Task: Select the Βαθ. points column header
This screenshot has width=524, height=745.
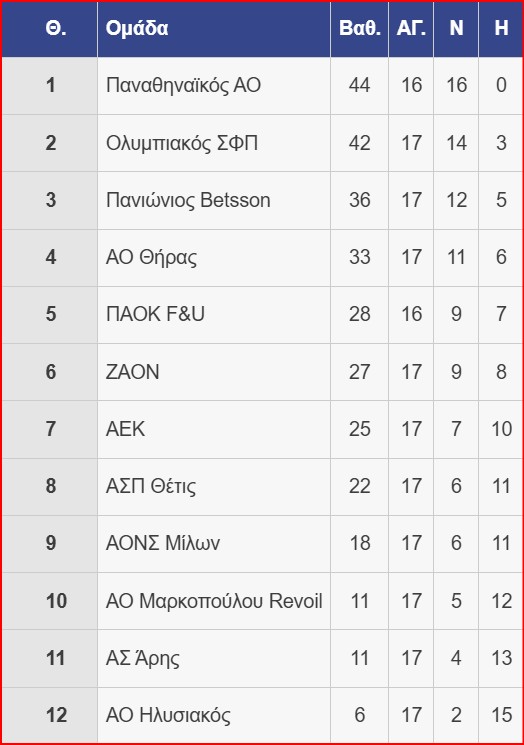Action: coord(360,28)
